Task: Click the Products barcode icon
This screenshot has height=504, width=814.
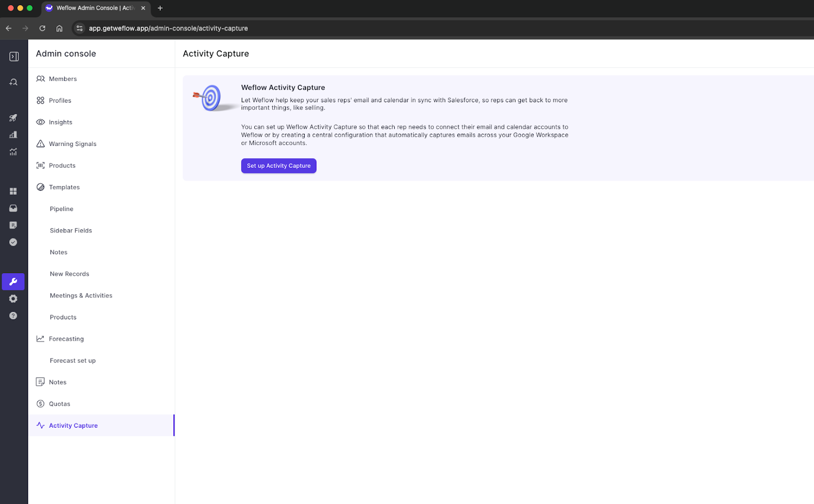Action: 41,165
